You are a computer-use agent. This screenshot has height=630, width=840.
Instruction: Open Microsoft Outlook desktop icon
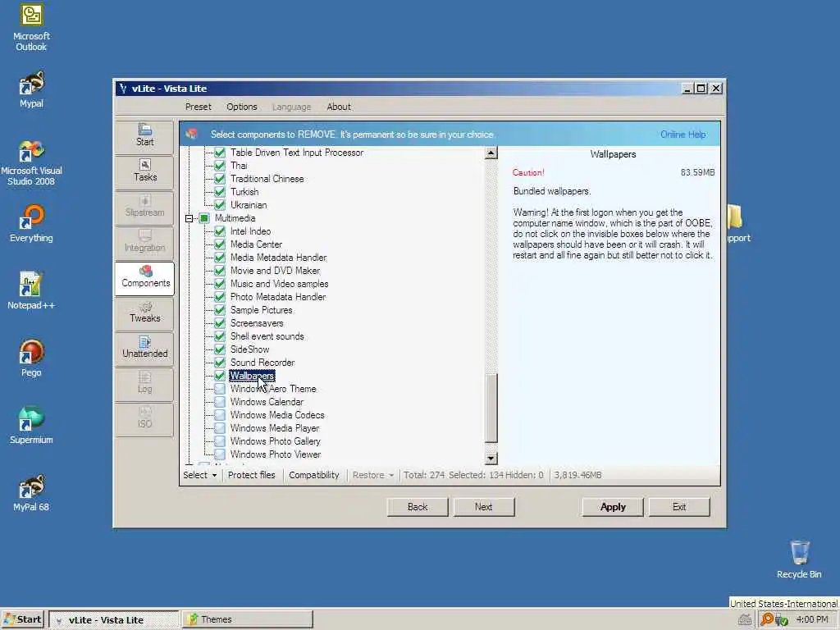(x=31, y=28)
